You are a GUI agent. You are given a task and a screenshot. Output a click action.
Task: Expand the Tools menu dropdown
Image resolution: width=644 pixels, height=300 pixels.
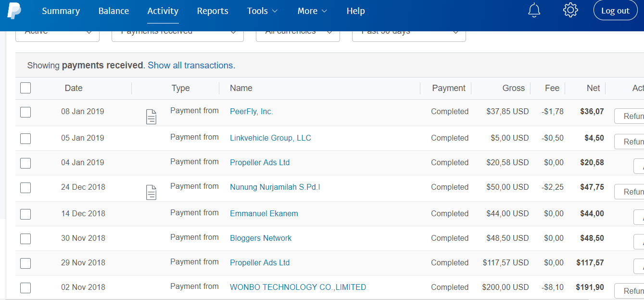point(263,11)
